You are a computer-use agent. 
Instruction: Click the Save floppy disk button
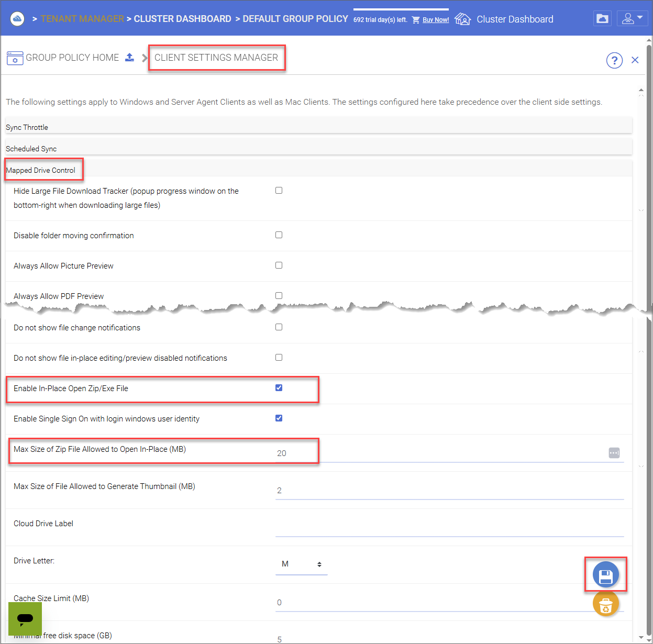[606, 575]
